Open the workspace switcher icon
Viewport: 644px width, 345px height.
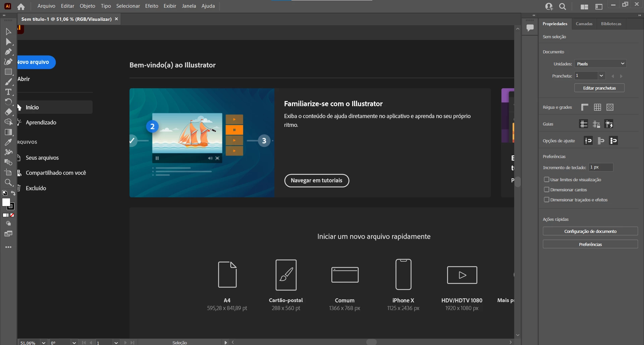(x=599, y=7)
